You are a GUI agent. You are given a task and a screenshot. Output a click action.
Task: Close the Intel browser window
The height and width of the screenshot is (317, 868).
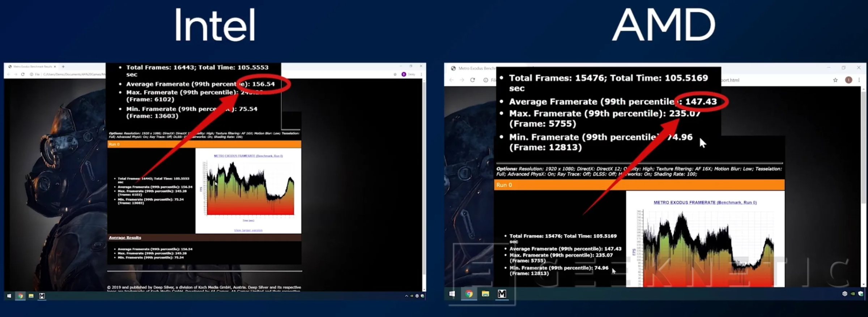point(421,66)
